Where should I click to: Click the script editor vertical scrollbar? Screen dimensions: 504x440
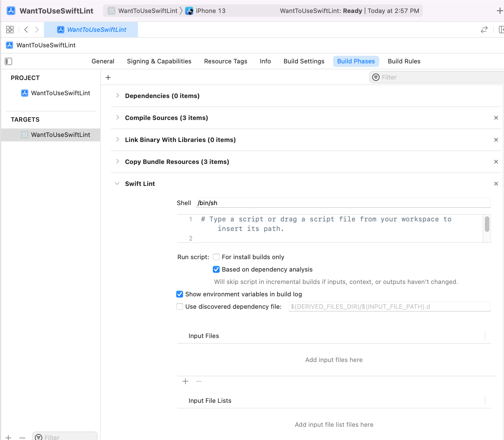point(487,224)
